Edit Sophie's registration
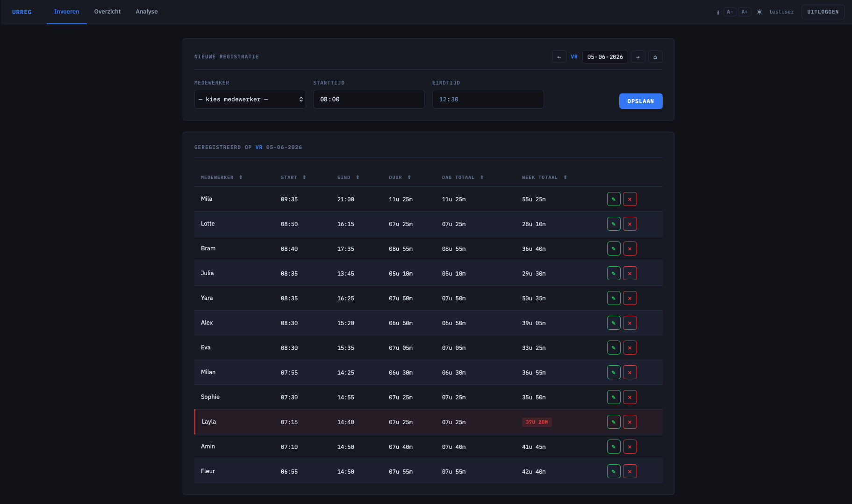This screenshot has width=852, height=504. [614, 397]
